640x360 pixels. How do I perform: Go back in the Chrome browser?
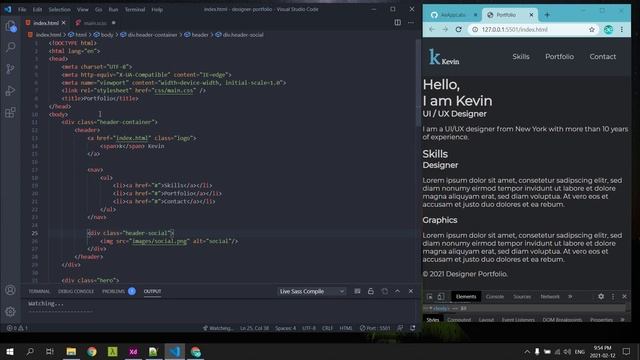click(432, 29)
